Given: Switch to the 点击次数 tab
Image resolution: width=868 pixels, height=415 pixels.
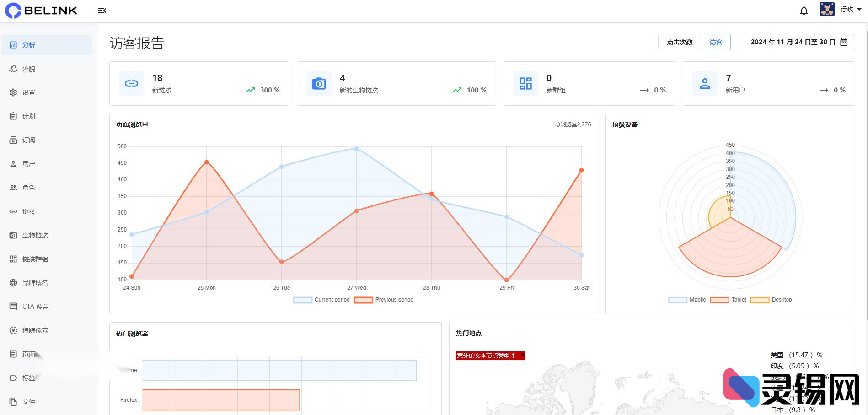Looking at the screenshot, I should coord(680,42).
